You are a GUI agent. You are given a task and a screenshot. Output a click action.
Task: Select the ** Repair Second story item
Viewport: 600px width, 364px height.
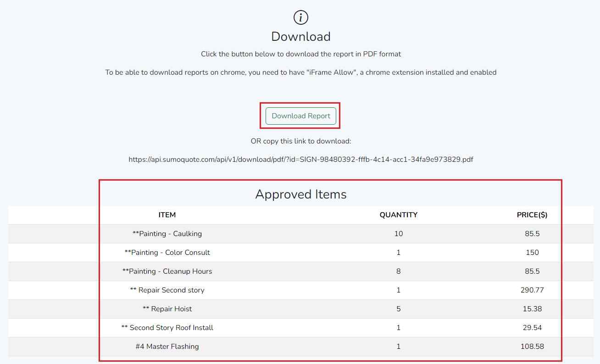point(167,290)
